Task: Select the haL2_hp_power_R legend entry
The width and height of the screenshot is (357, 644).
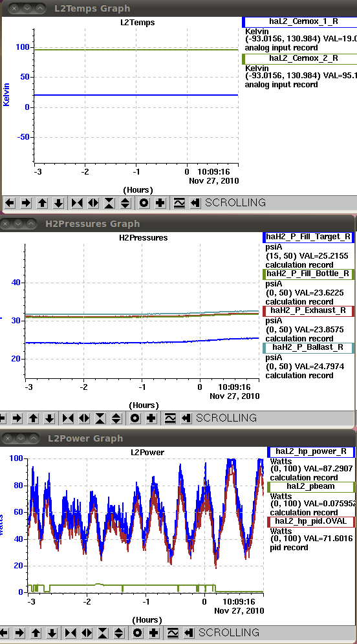Action: pos(310,451)
